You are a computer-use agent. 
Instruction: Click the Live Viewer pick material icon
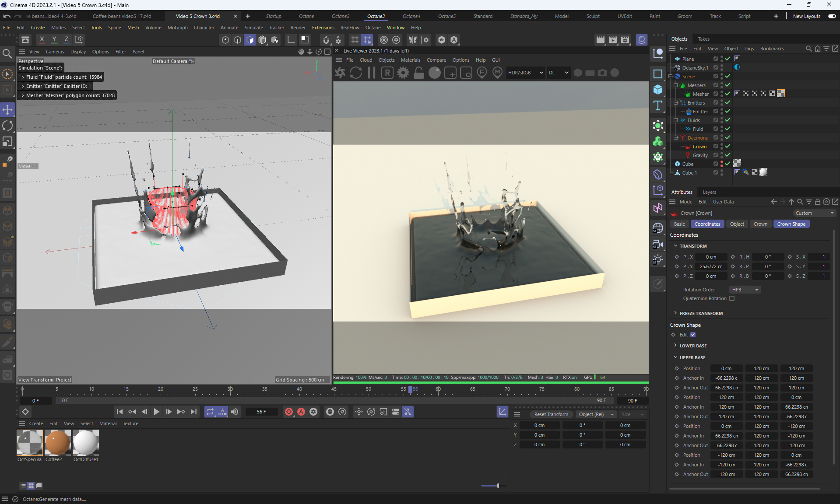[x=497, y=73]
